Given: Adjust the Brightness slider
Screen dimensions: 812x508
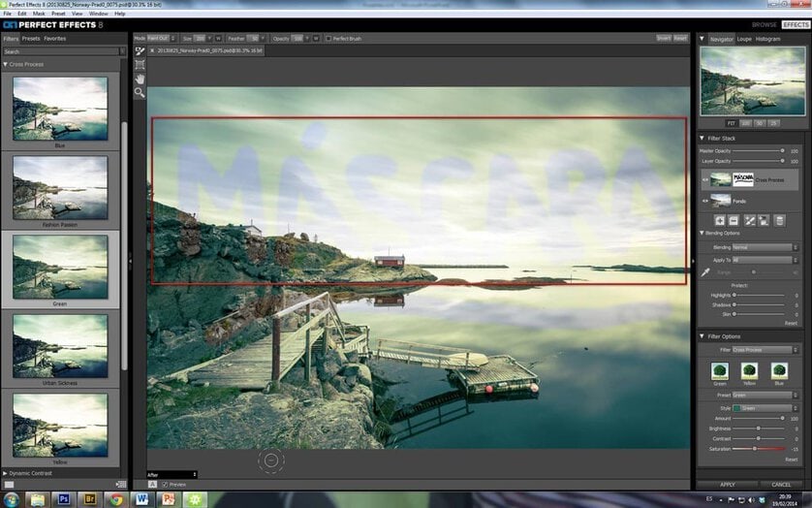Looking at the screenshot, I should click(x=759, y=429).
